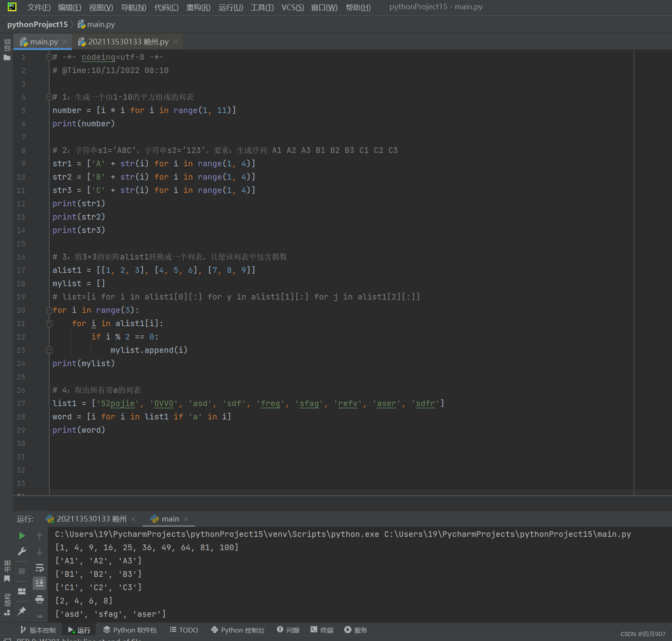Restore layout icon in run panel
This screenshot has width=672, height=641.
click(22, 591)
